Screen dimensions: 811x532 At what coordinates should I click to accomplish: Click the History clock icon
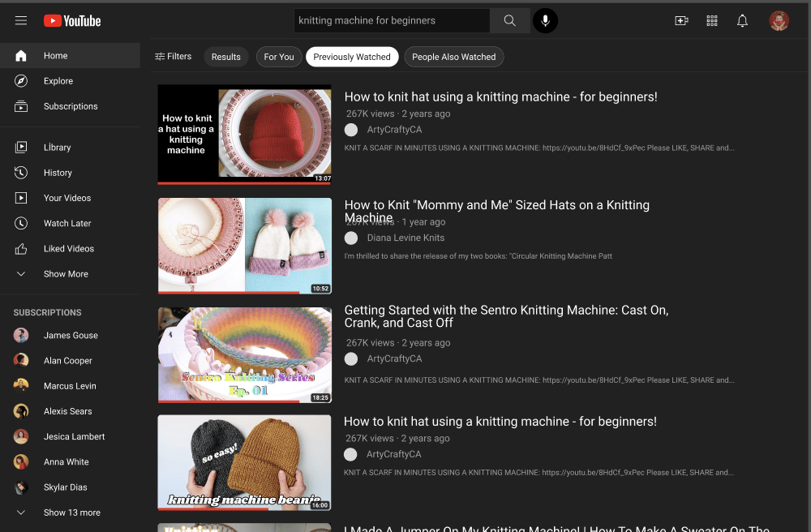click(x=21, y=173)
